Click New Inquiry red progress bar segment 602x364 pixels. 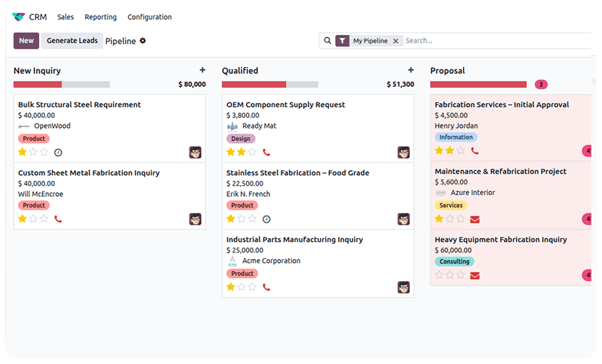(x=38, y=84)
